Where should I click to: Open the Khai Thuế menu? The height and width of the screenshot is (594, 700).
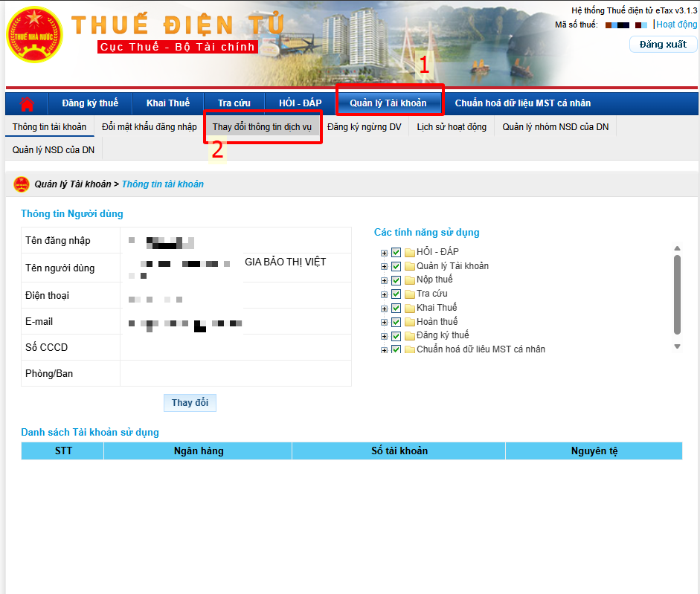(167, 103)
